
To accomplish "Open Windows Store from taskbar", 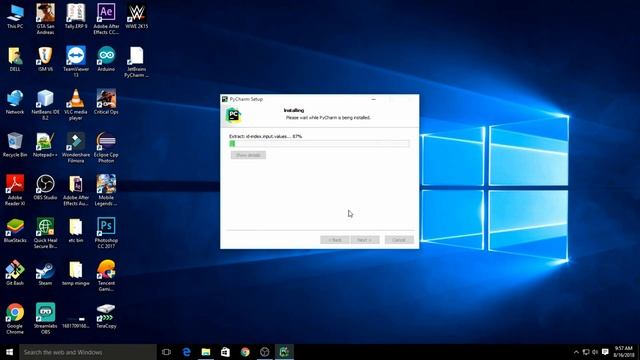I will (225, 352).
